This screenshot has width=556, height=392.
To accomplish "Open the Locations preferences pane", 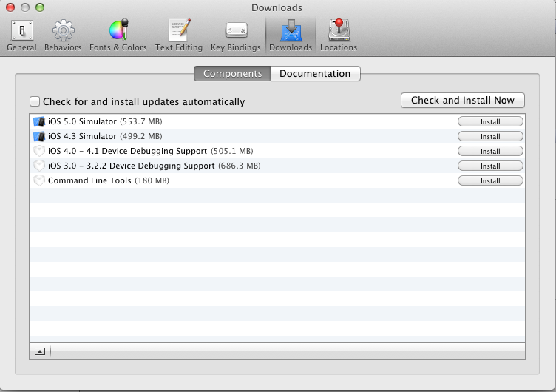I will coord(339,36).
